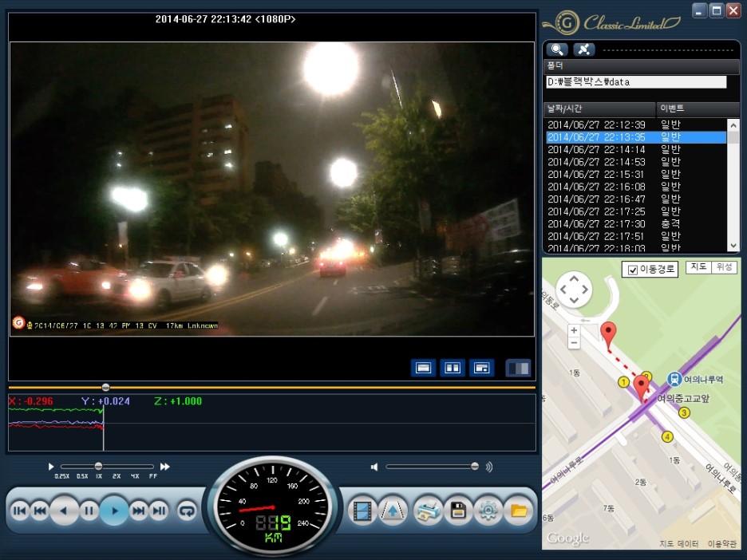
Task: Zoom in on the map
Action: click(x=574, y=329)
